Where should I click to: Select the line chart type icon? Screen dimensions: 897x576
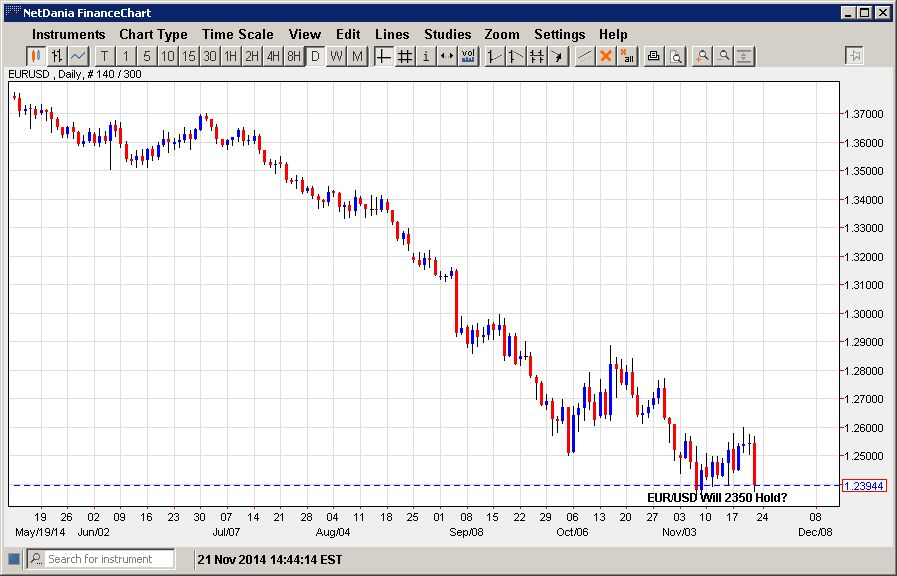click(x=78, y=56)
